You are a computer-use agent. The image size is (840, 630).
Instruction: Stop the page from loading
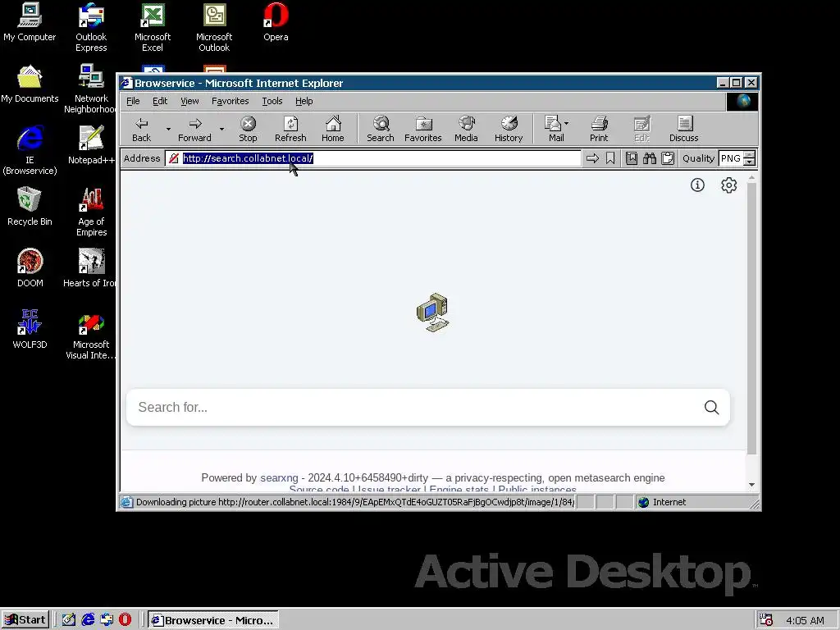[x=248, y=129]
